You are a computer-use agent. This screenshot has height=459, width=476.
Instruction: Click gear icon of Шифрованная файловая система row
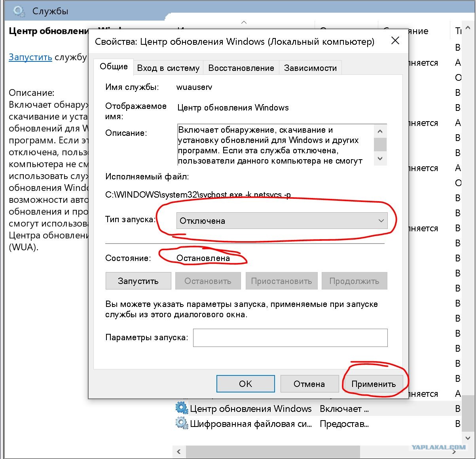coord(182,423)
